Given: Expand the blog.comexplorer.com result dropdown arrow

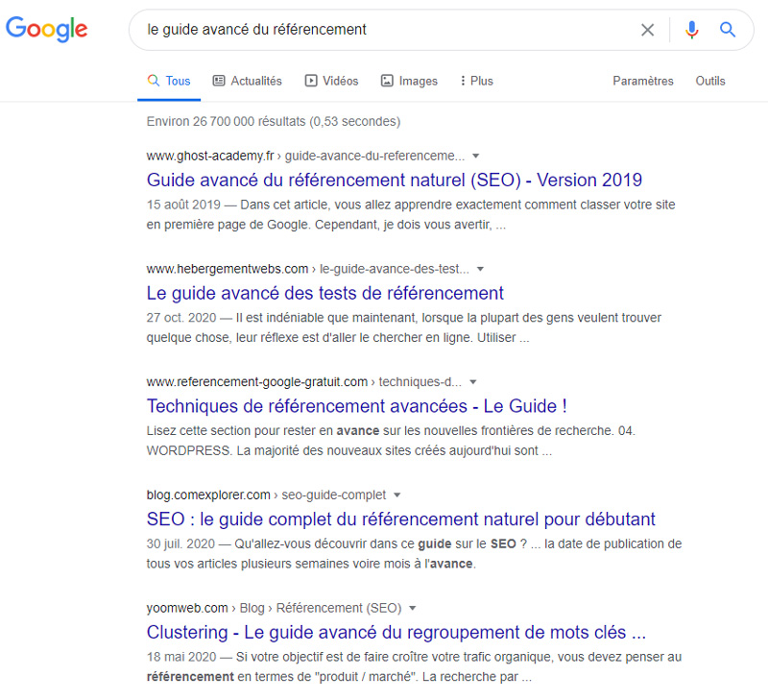Looking at the screenshot, I should pos(397,495).
